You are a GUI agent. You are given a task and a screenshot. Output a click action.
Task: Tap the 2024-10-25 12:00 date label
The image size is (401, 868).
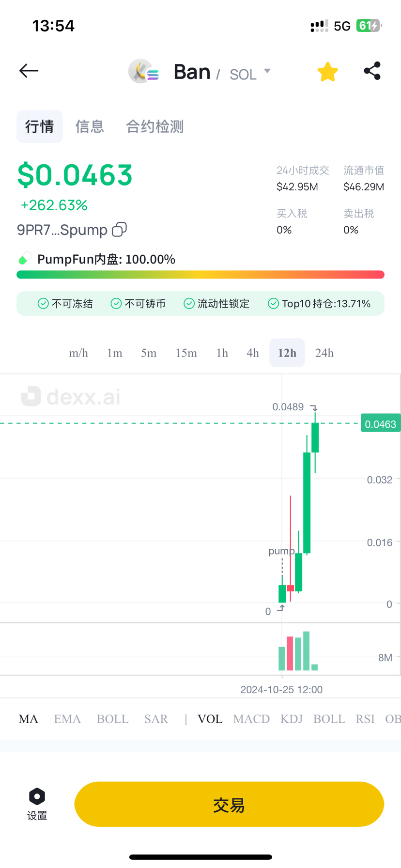pyautogui.click(x=281, y=690)
